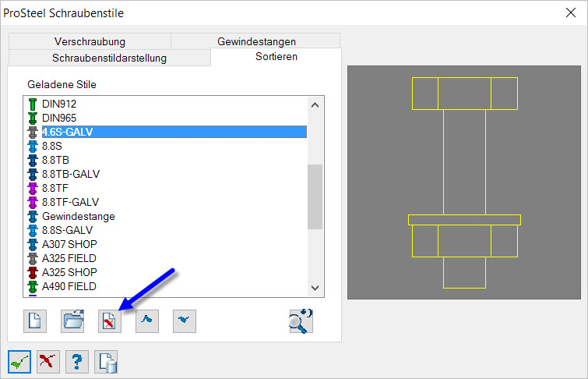The width and height of the screenshot is (588, 379).
Task: Create a new bolt style with blank page icon
Action: point(35,321)
